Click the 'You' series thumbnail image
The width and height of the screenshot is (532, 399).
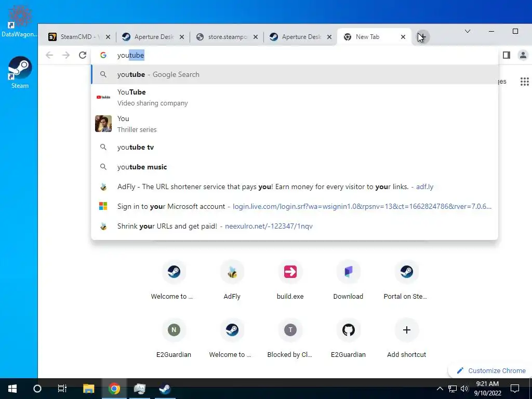pos(103,124)
